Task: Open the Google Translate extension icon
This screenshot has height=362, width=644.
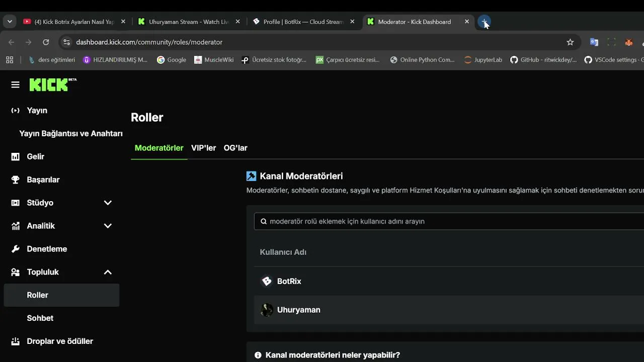Action: (594, 42)
